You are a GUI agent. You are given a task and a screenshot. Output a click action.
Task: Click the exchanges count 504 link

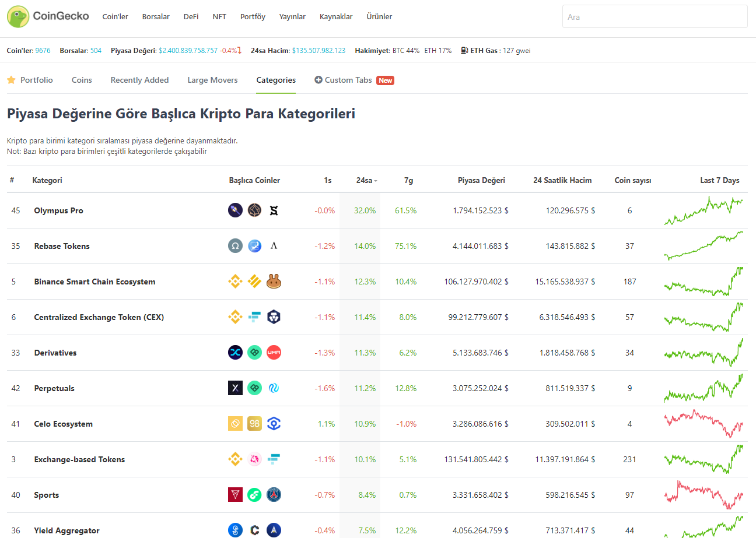point(96,51)
